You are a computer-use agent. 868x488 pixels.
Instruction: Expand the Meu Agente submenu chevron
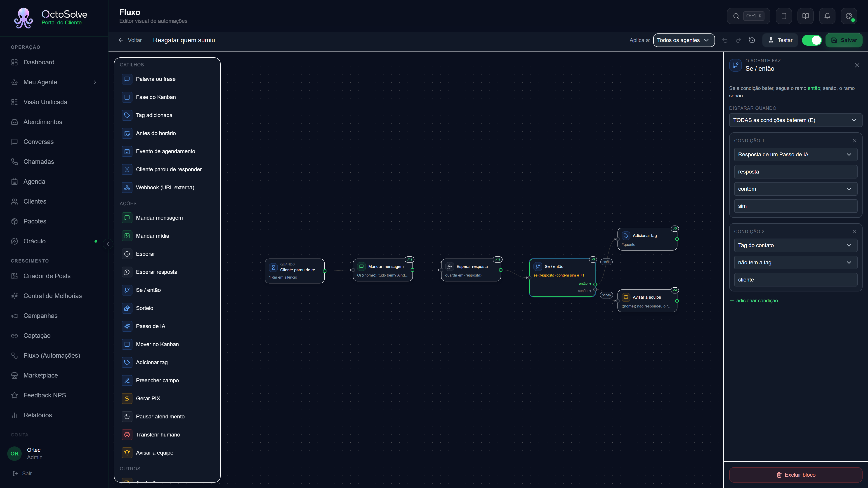tap(95, 82)
